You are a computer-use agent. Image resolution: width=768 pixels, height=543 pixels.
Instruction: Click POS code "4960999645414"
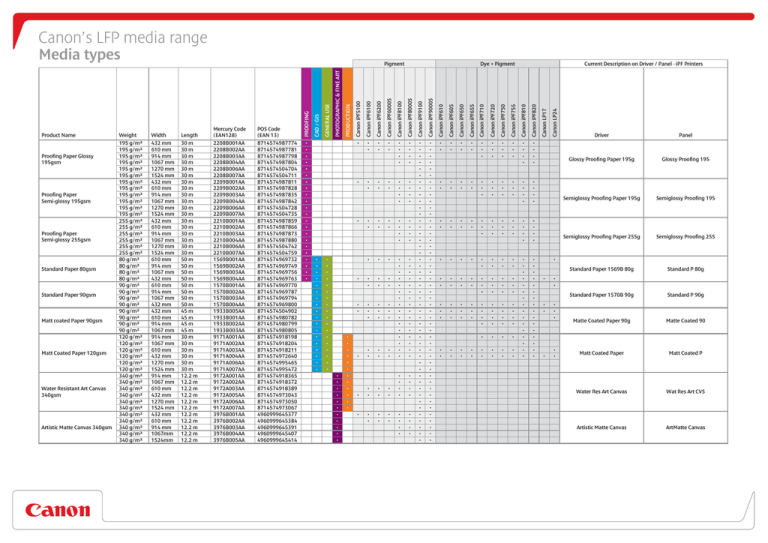tap(277, 440)
